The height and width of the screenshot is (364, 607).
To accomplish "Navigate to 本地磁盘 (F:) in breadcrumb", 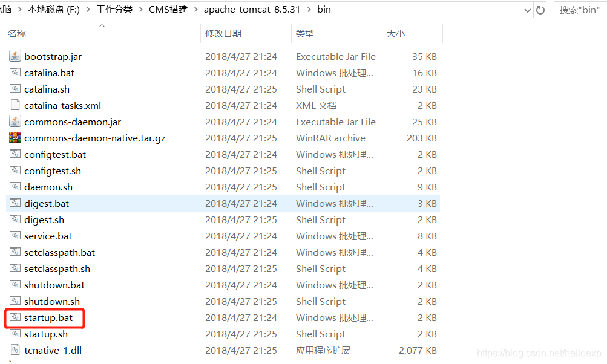I will click(x=53, y=10).
